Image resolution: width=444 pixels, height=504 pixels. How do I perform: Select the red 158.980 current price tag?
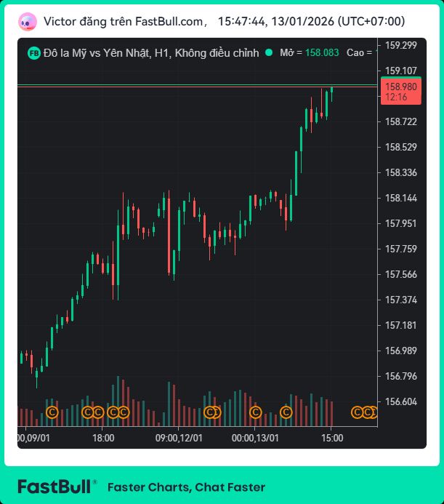(x=400, y=91)
